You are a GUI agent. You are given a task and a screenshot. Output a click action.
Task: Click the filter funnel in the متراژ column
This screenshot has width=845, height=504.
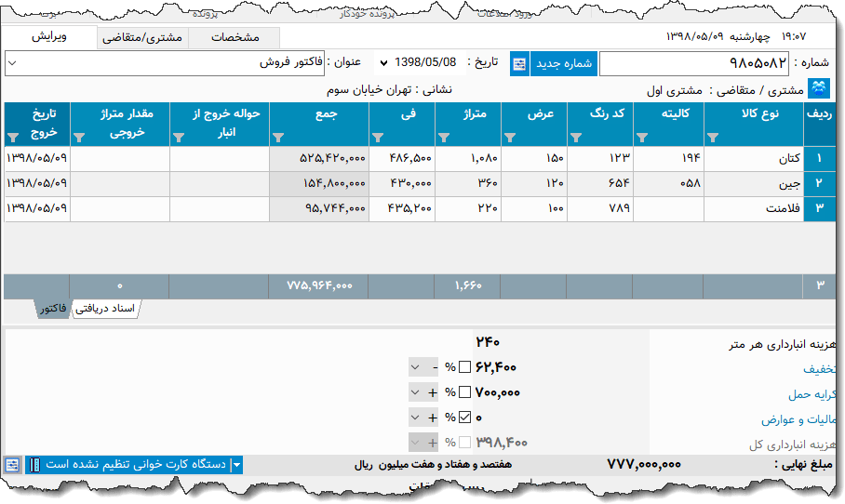pos(444,138)
